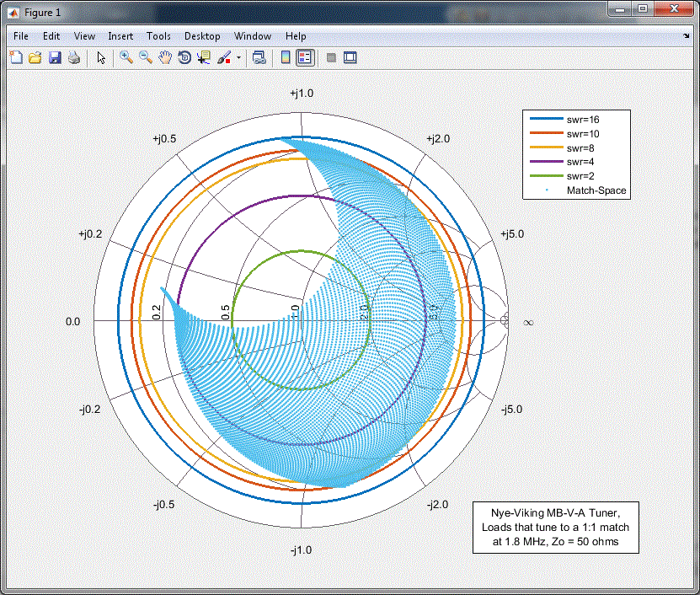Open the Insert menu
The image size is (700, 595).
120,36
